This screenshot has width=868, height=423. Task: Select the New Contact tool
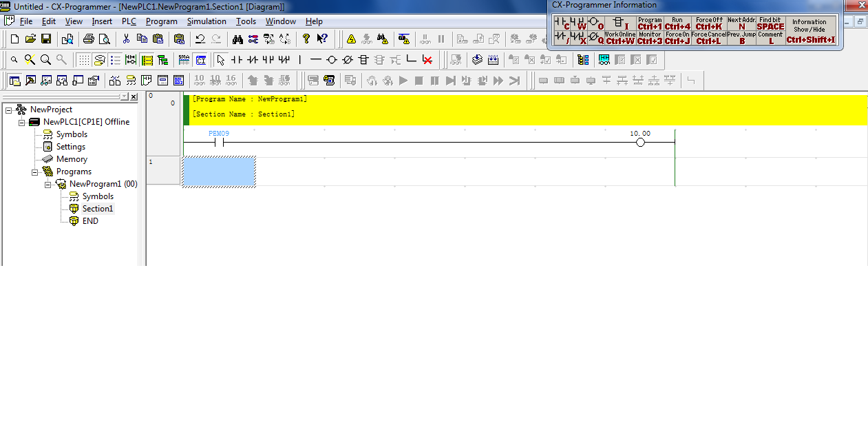tap(236, 60)
